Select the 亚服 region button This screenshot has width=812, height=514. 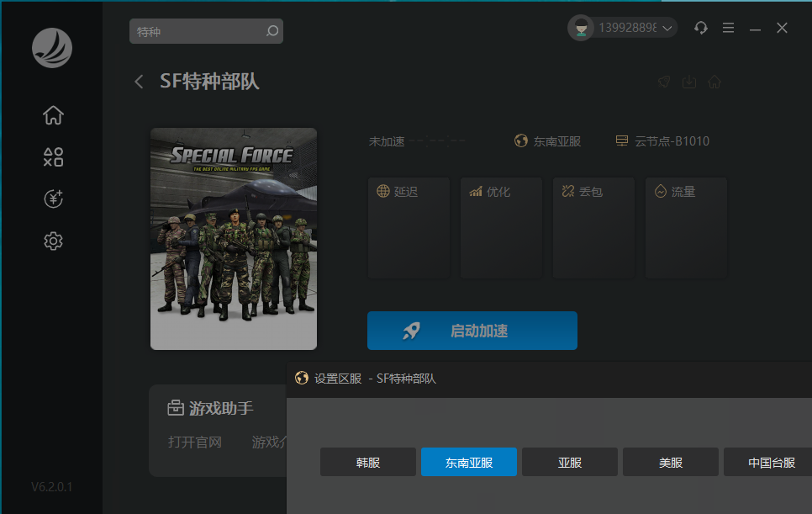[570, 462]
